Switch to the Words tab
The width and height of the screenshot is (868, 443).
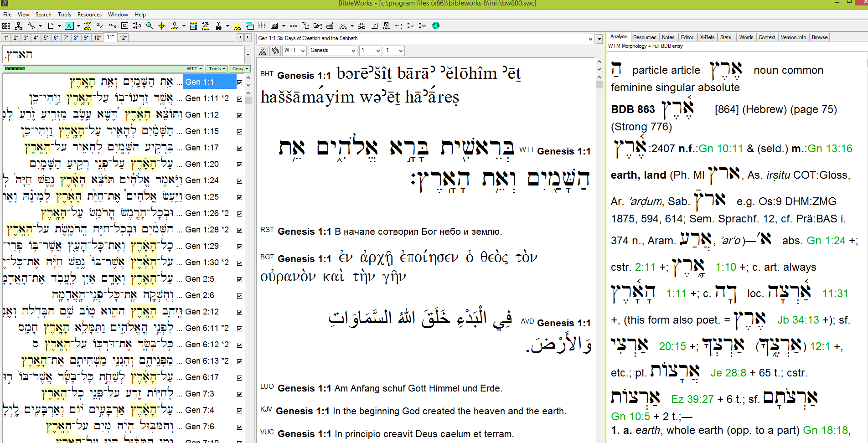point(746,37)
